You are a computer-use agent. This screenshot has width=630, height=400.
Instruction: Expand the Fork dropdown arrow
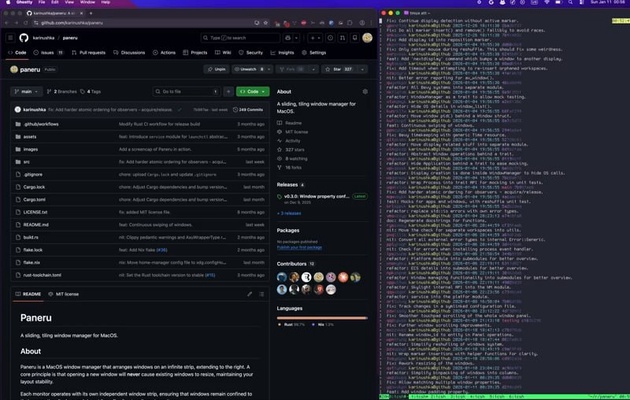313,69
